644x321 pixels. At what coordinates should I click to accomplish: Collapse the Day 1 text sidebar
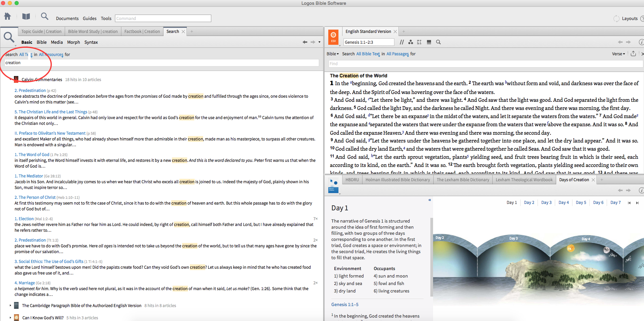[x=430, y=200]
